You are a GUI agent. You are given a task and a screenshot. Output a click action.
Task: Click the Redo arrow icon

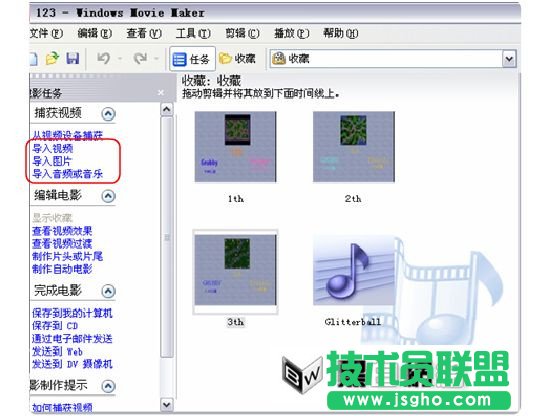140,58
